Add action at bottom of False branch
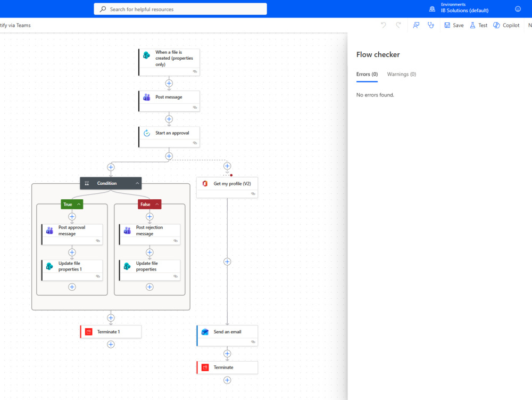Viewport: 532px width, 400px height. [x=149, y=287]
